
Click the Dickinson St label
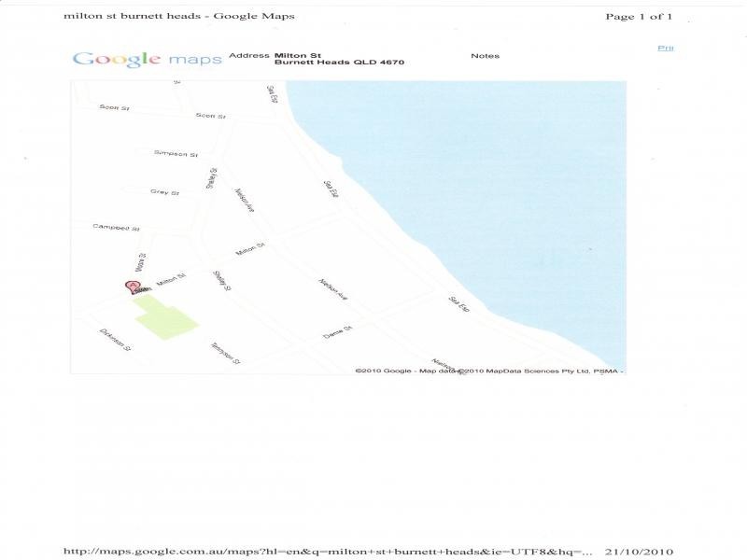[x=114, y=340]
